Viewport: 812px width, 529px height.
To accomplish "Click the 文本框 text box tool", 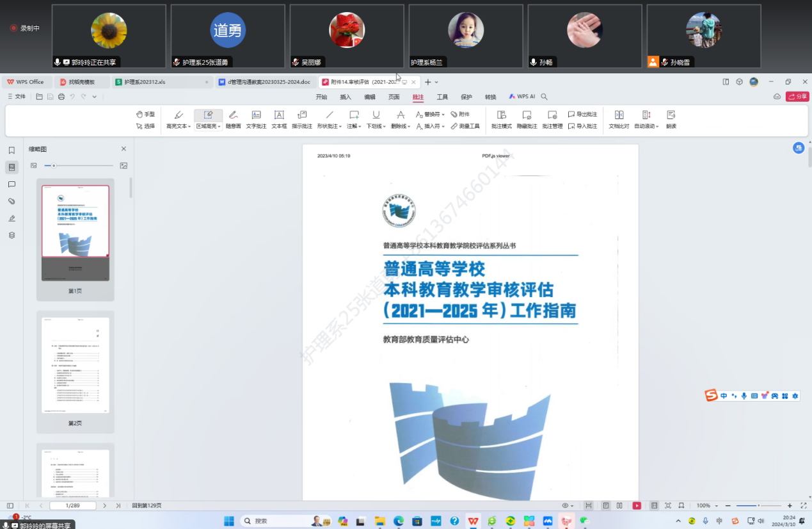I will (279, 119).
